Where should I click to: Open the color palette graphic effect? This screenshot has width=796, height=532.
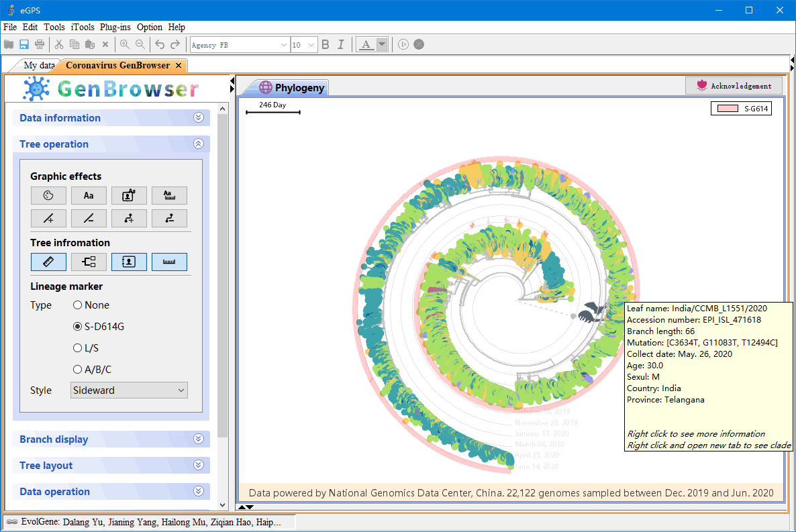coord(48,195)
